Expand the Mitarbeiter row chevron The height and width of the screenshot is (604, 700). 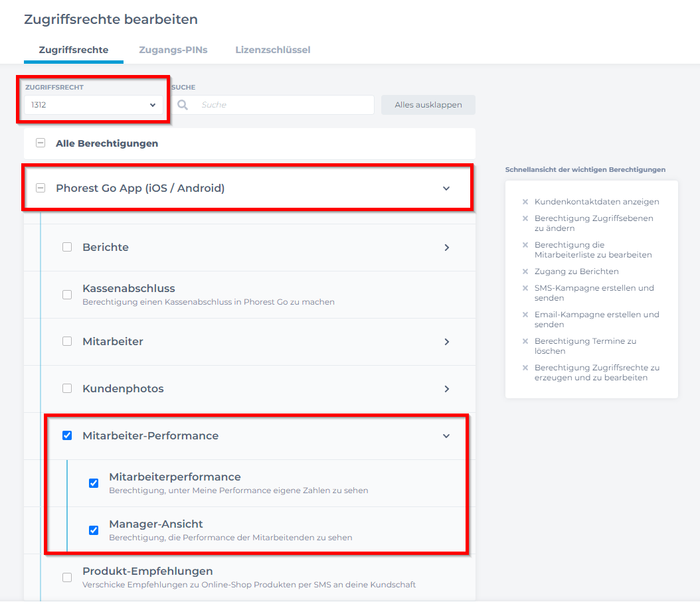click(446, 342)
